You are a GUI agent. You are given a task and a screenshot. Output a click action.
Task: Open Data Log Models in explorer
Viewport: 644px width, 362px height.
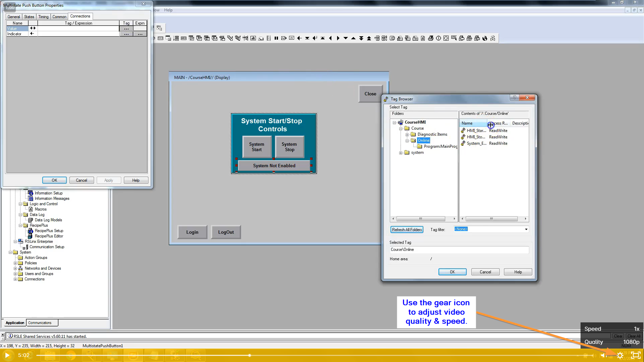pos(48,220)
